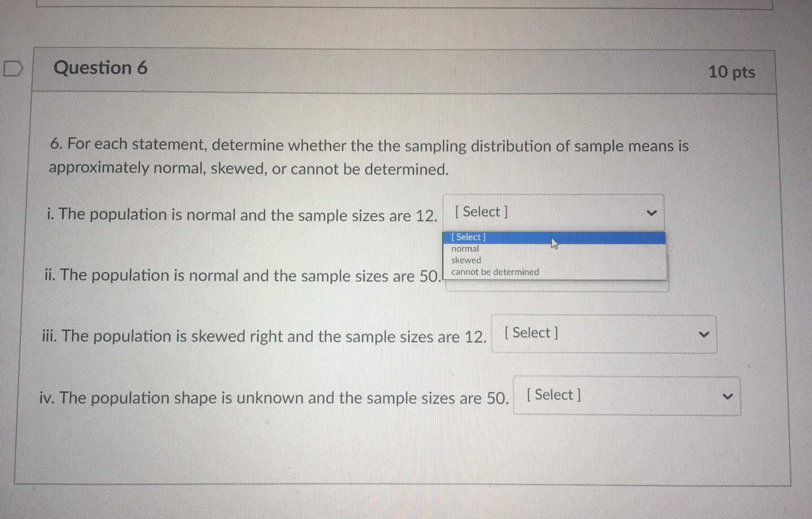Click statement i text about normal population
812x519 pixels.
click(241, 215)
